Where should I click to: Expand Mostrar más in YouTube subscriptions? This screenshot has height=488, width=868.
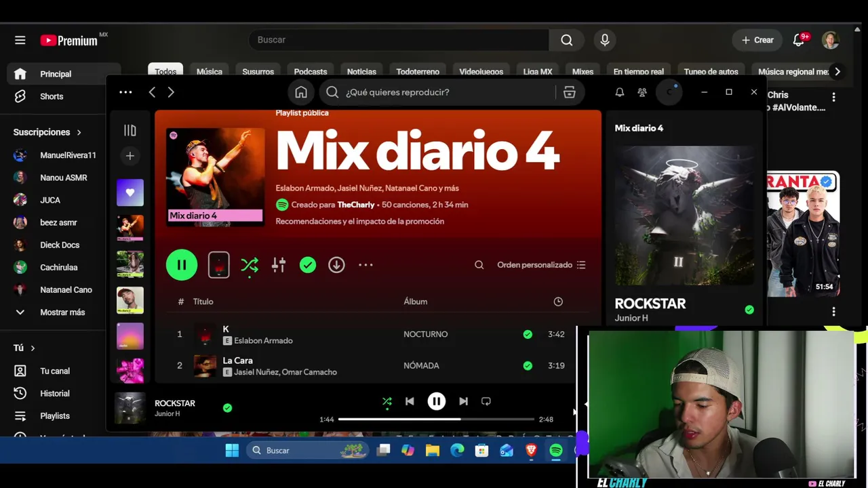(x=62, y=312)
